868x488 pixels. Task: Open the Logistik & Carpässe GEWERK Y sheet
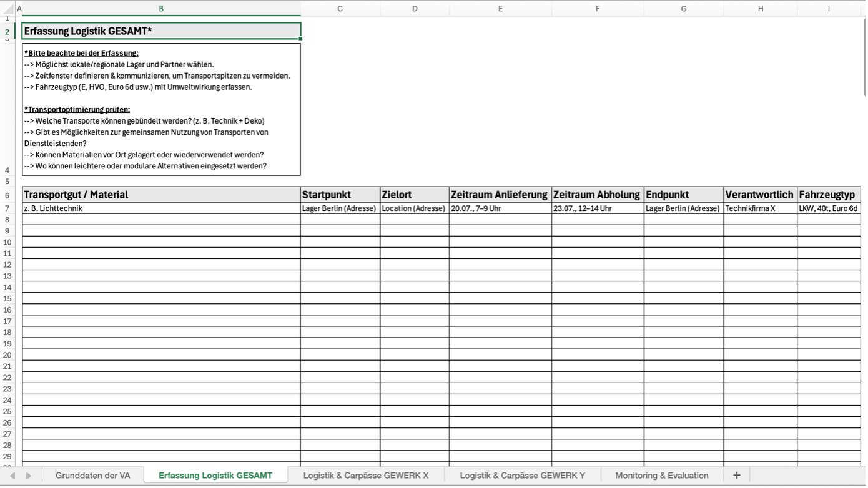(x=523, y=476)
